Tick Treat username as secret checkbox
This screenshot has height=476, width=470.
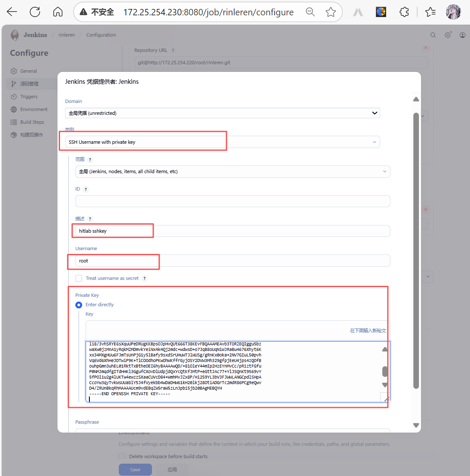coord(79,278)
